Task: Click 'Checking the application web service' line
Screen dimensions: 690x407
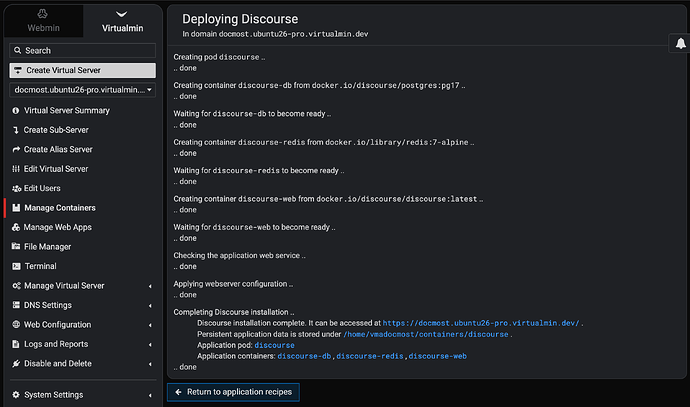Action: (x=239, y=256)
